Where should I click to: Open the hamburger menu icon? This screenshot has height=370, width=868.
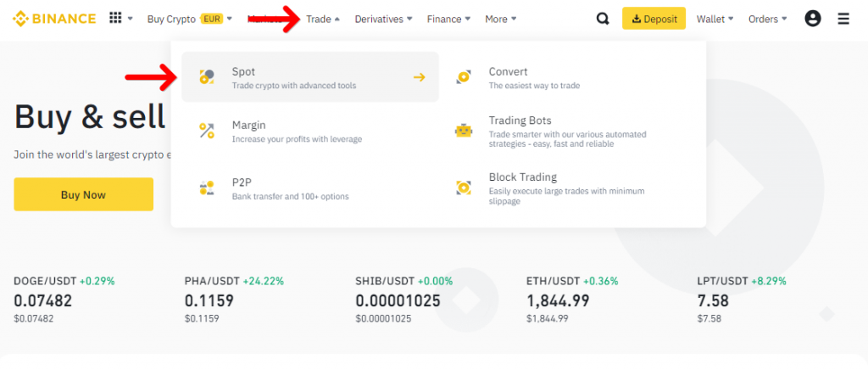click(x=843, y=19)
